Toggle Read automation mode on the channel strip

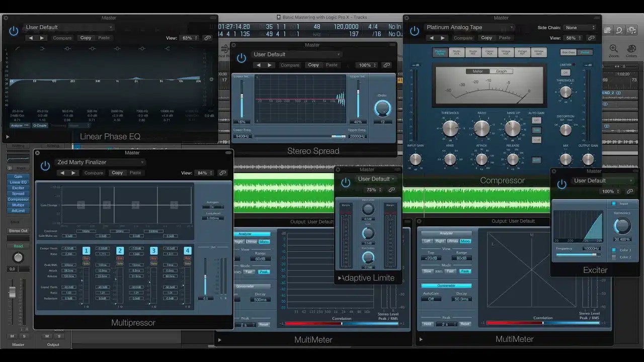point(18,246)
